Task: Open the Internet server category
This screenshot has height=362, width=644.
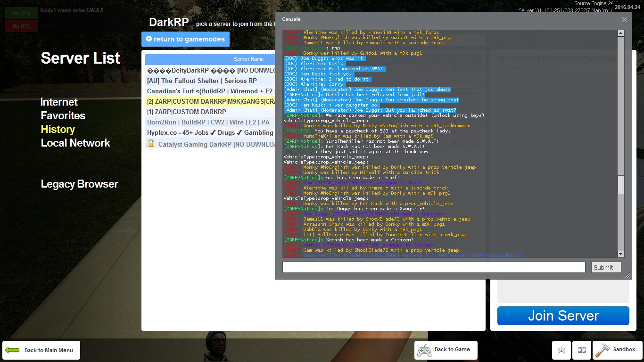Action: 59,102
